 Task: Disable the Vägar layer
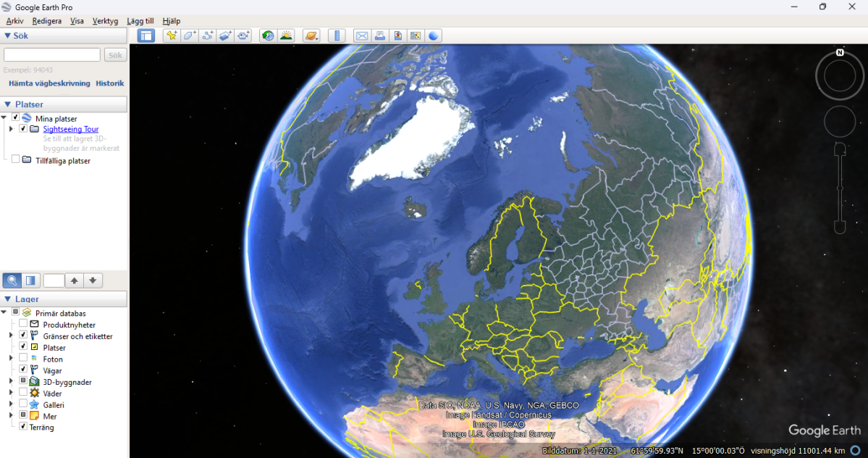22,370
